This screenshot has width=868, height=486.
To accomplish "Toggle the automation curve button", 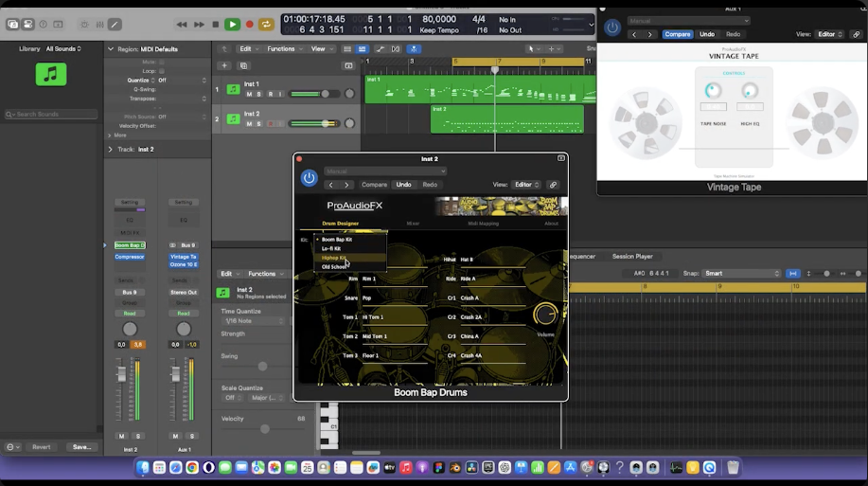I will [x=381, y=48].
